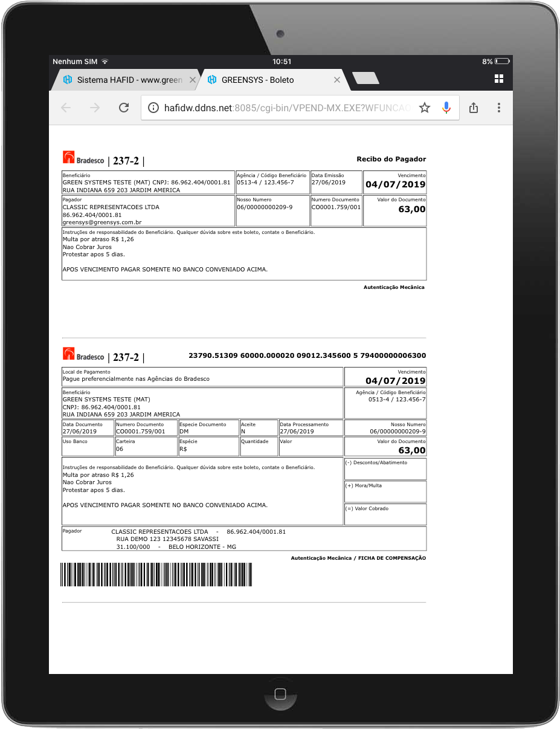Open a new tab from tab strip

tap(365, 78)
